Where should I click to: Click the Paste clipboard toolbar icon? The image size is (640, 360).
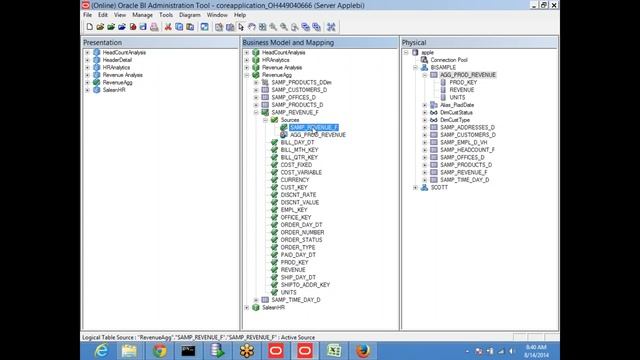pos(190,27)
